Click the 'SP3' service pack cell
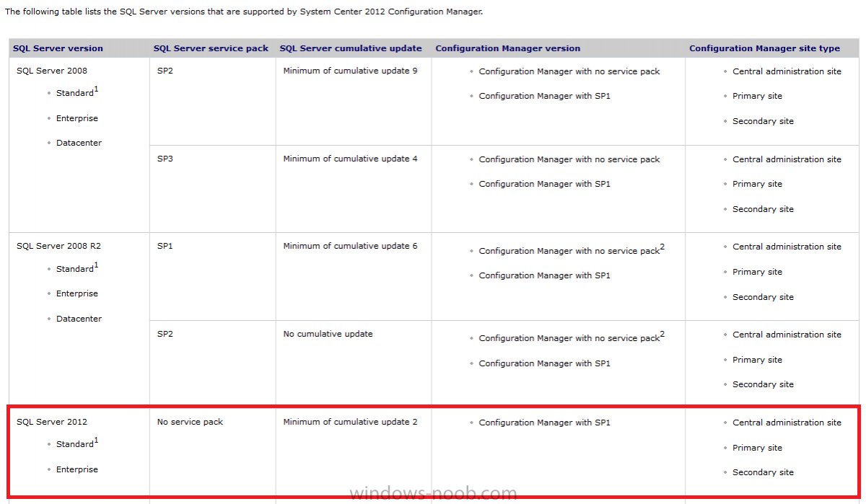Image resolution: width=866 pixels, height=504 pixels. click(165, 159)
